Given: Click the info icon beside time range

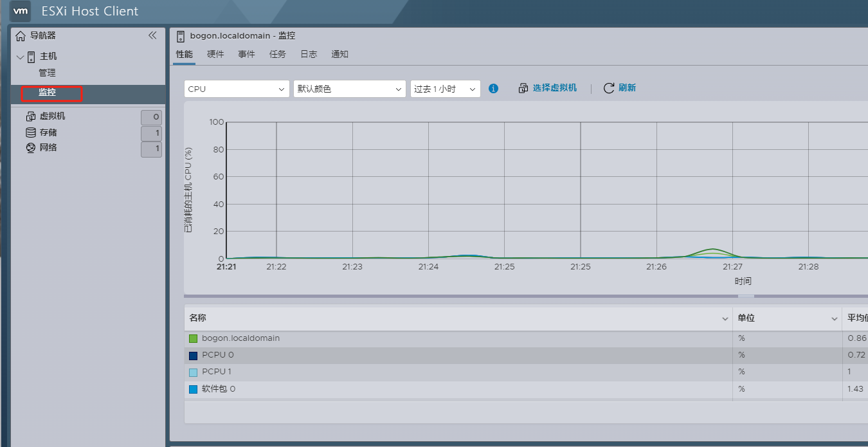Looking at the screenshot, I should (x=493, y=89).
